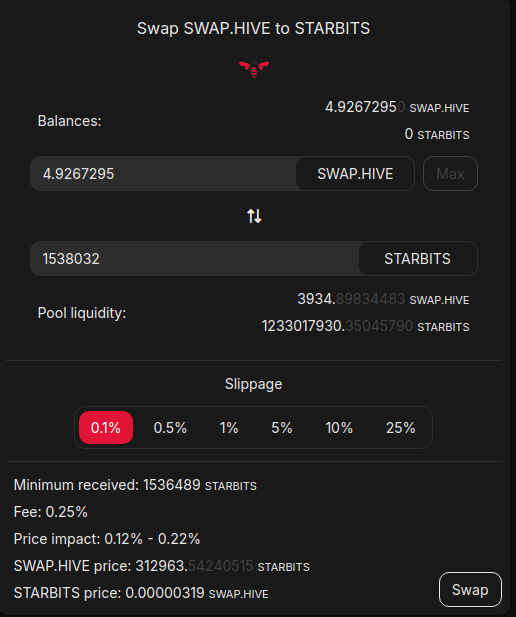Focus the STARBITS amount input field

[195, 259]
